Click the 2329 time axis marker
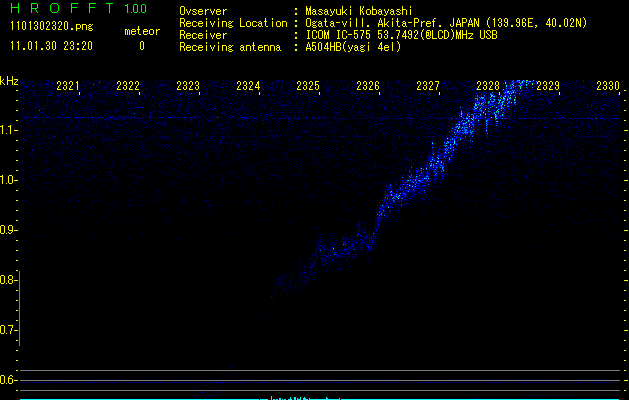Image resolution: width=629 pixels, height=400 pixels. pyautogui.click(x=548, y=86)
